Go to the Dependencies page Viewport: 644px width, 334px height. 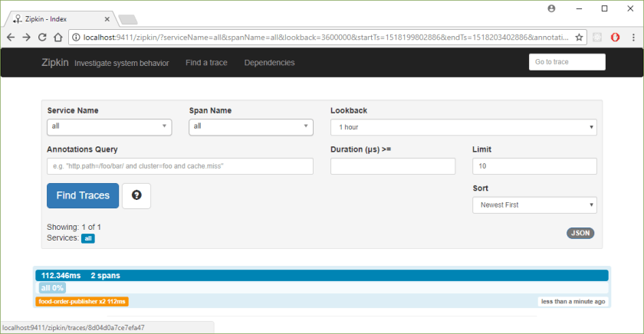269,63
